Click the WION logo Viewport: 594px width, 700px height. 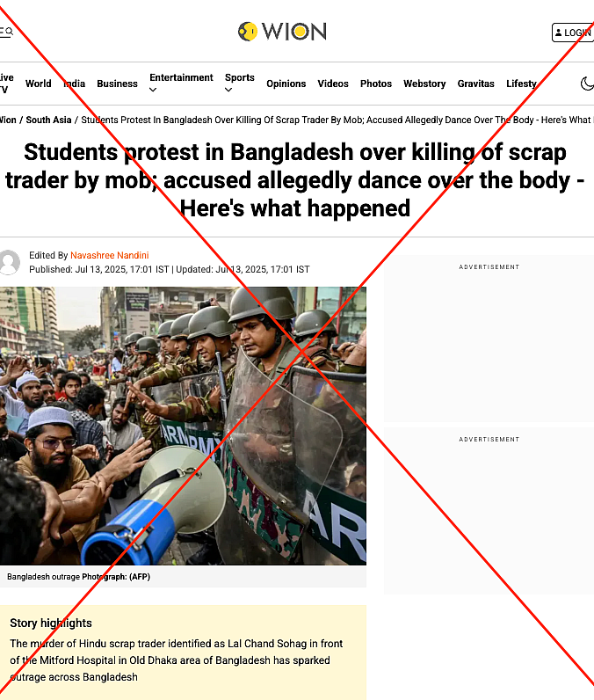tap(282, 32)
